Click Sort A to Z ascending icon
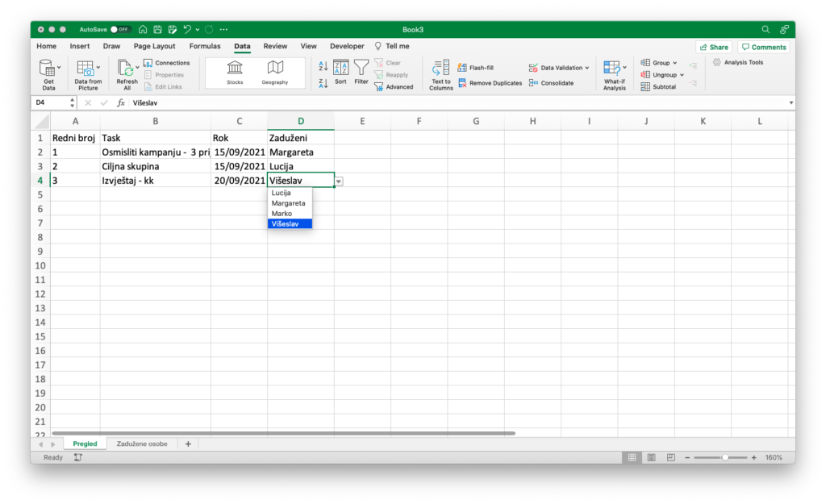 [323, 66]
